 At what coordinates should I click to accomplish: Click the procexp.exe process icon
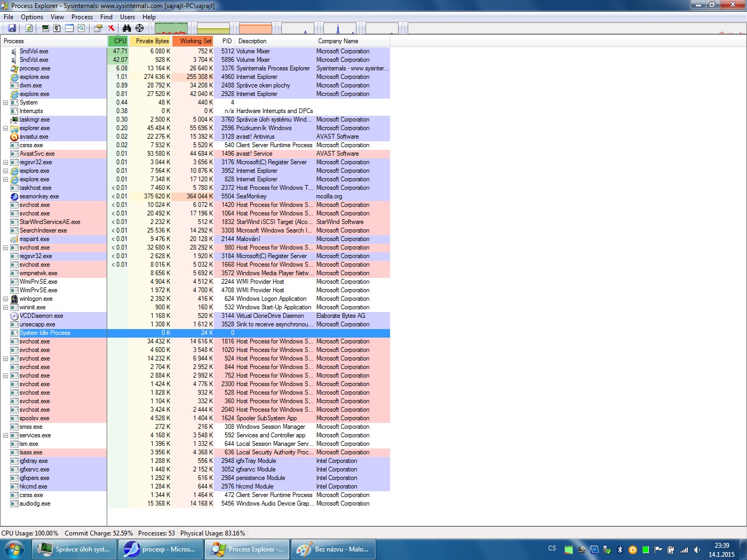pyautogui.click(x=14, y=68)
